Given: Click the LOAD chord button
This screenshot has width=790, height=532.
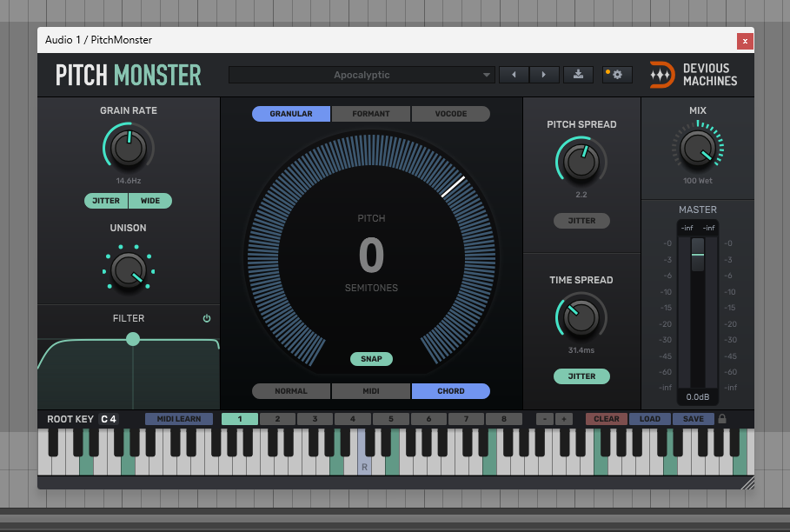Looking at the screenshot, I should coord(650,419).
